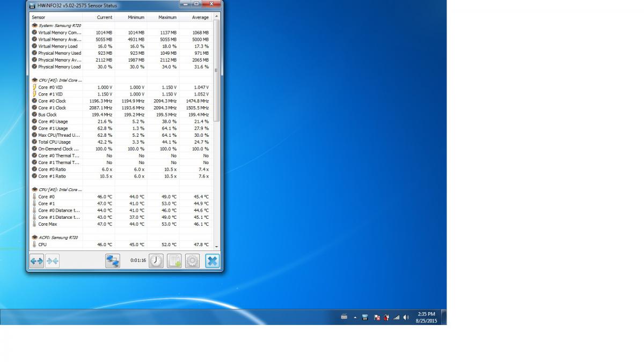Click the 2087.1 MHz current value
This screenshot has width=644, height=362.
pos(100,108)
